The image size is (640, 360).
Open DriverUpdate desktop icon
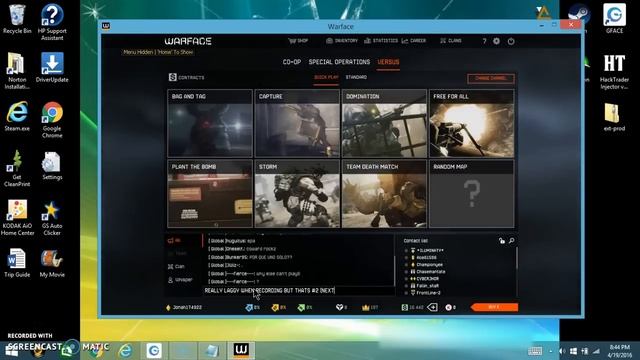coord(52,68)
